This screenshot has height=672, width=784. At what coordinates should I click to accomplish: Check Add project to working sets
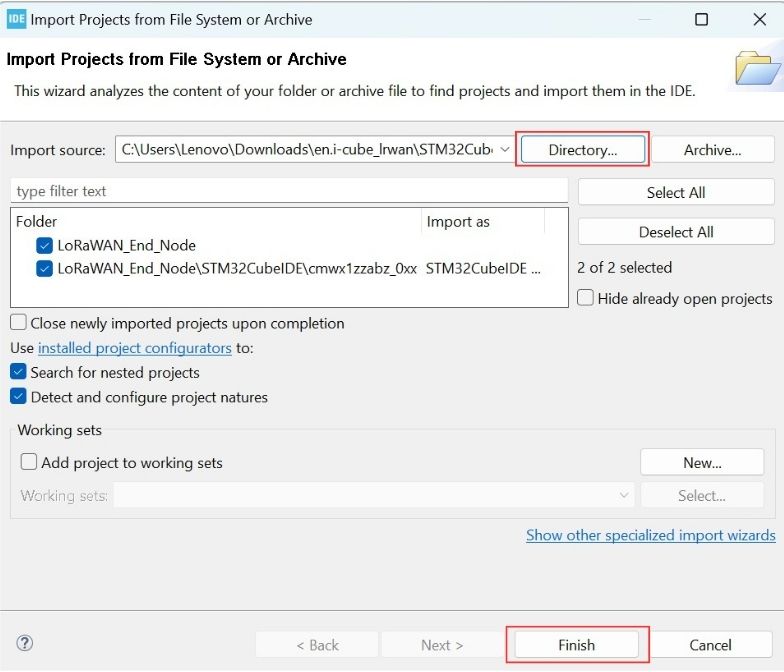[29, 463]
